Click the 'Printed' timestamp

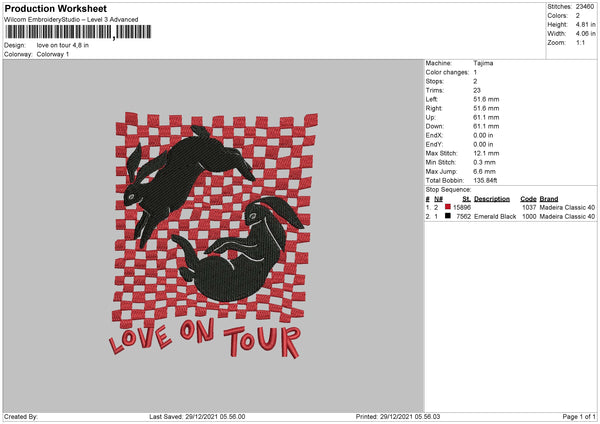(398, 417)
